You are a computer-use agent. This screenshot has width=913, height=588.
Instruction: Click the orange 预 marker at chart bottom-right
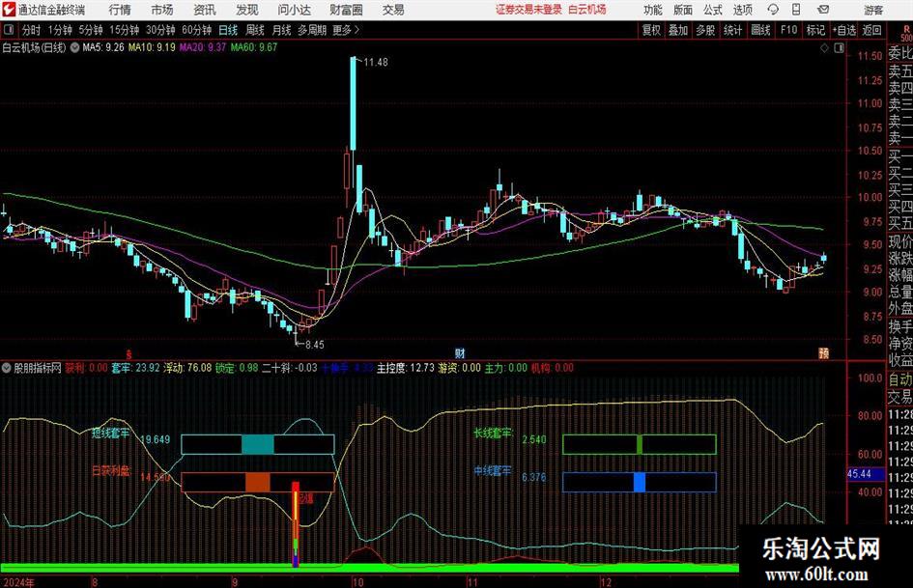(x=823, y=352)
